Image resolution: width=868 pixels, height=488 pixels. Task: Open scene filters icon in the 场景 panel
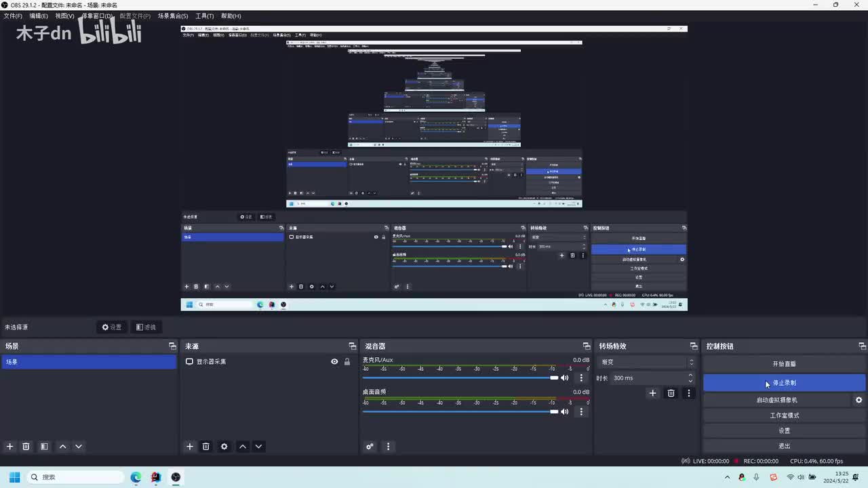point(44,447)
